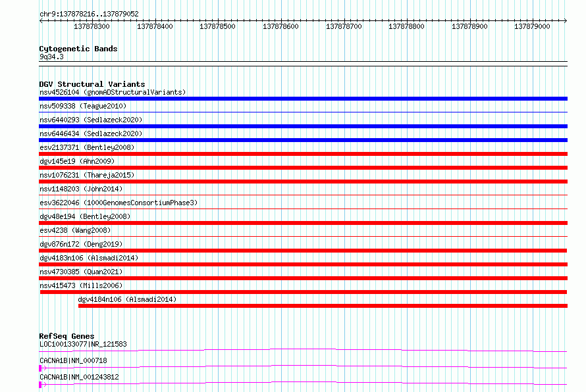Click the right arrow end of the ruler
The height and width of the screenshot is (392, 586).
[566, 21]
